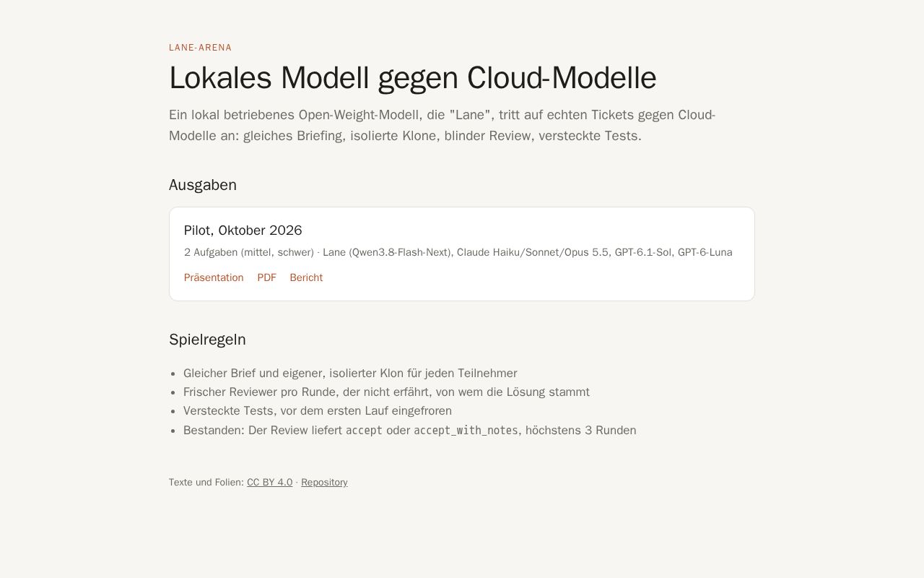924x578 pixels.
Task: Click the heading Lokales Modell gegen Cloud-Modelle
Action: (412, 78)
